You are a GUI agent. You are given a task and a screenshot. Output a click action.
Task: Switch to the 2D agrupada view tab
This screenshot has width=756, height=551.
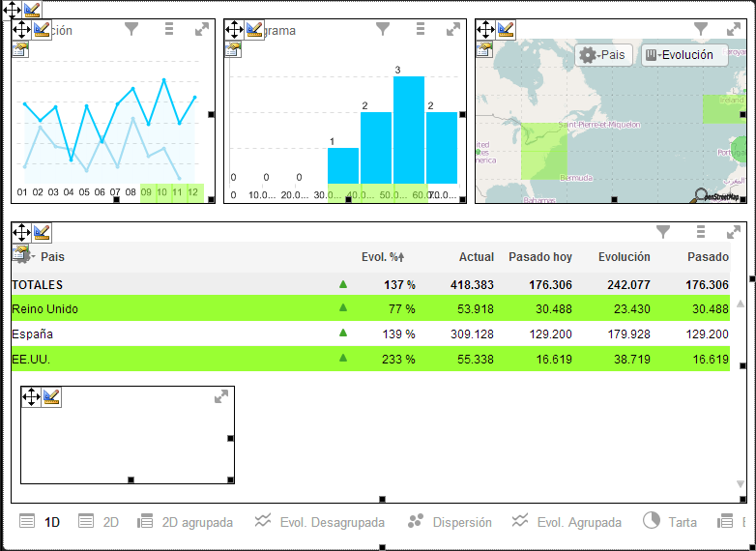(x=186, y=522)
